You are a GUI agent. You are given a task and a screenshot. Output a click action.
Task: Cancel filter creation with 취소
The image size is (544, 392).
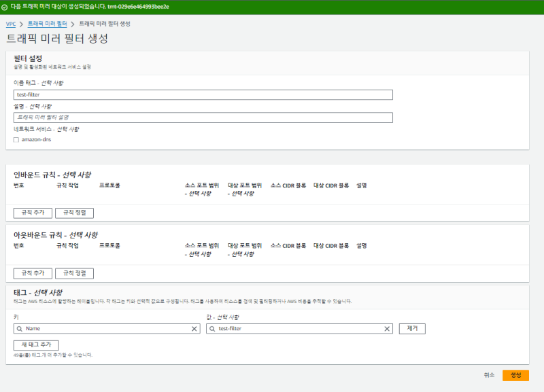489,375
